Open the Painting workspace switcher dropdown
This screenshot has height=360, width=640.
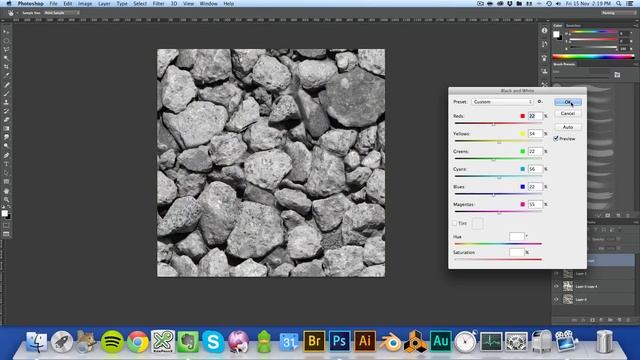618,13
